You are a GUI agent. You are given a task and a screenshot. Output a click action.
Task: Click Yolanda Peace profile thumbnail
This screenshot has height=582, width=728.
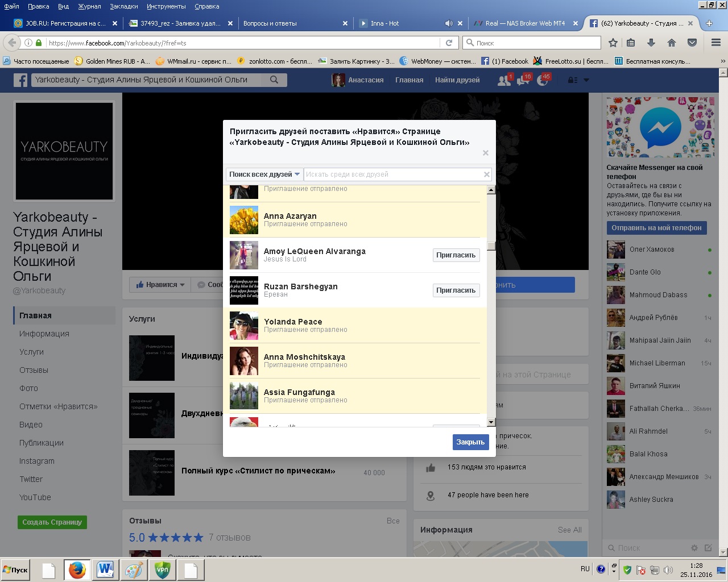[x=244, y=326]
